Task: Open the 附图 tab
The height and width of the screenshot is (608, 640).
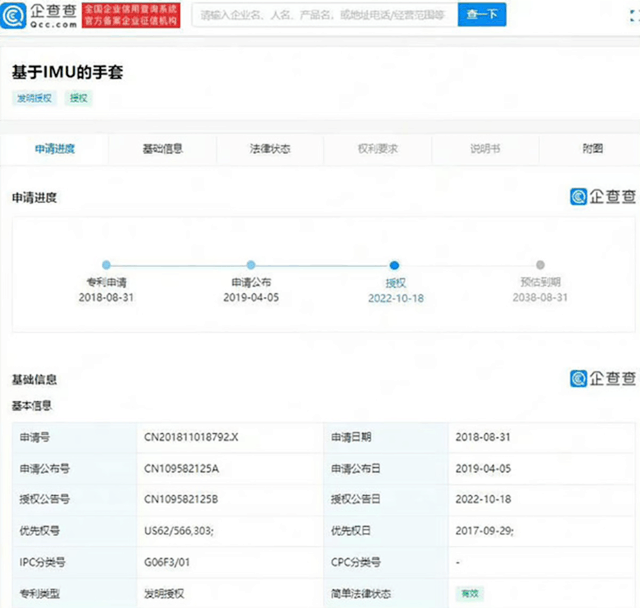Action: [x=592, y=149]
